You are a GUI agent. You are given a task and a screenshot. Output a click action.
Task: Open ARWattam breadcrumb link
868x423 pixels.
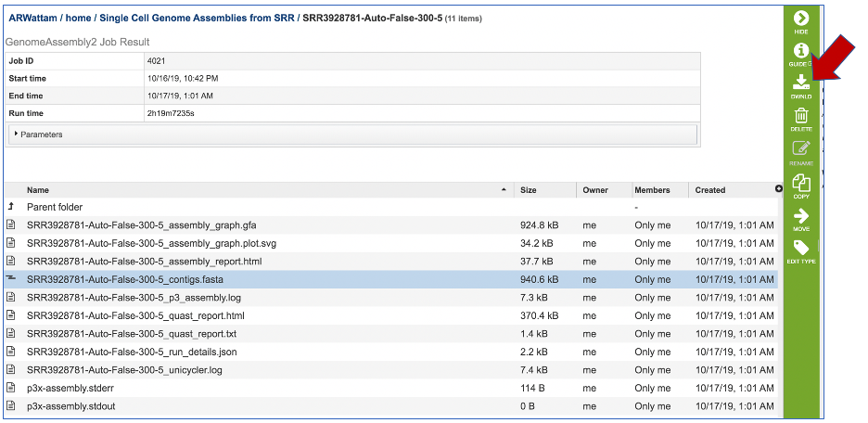coord(32,19)
